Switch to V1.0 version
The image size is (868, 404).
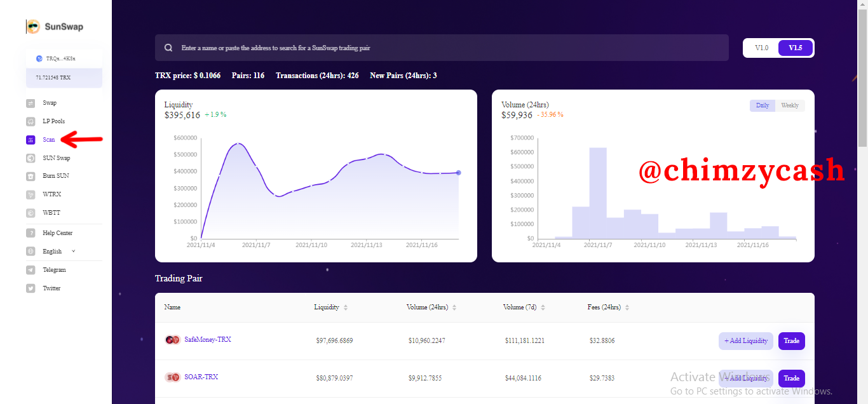(761, 48)
